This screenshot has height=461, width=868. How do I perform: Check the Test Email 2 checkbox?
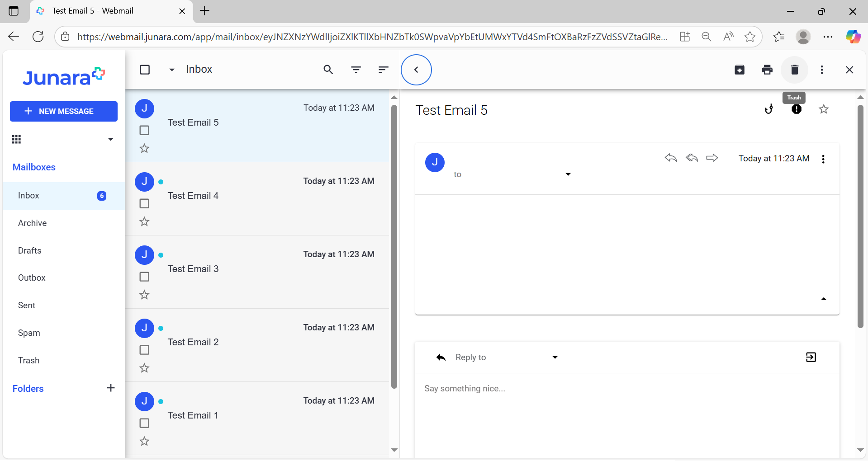click(144, 350)
